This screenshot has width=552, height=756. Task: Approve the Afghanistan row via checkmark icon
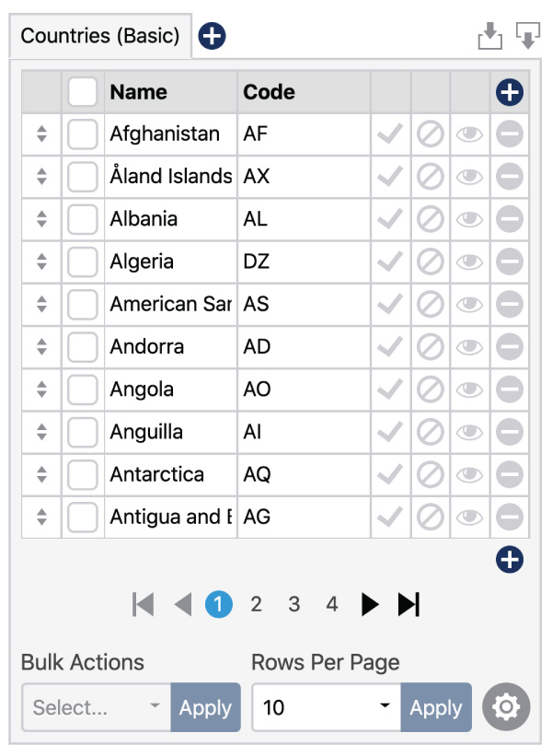point(389,134)
